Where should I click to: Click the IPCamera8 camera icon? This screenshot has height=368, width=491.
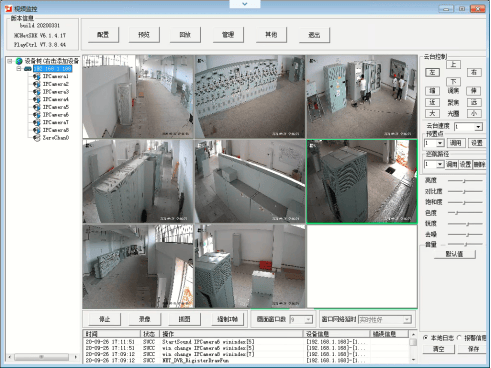click(37, 130)
